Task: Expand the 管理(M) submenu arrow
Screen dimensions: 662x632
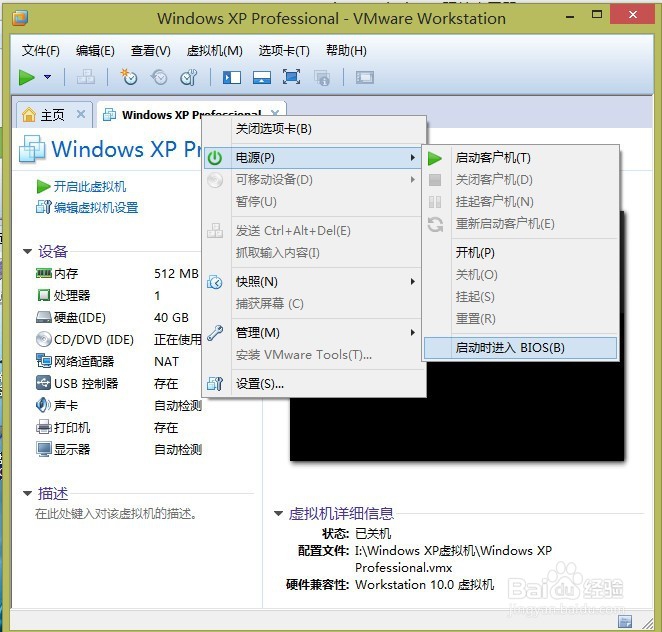Action: click(x=412, y=333)
